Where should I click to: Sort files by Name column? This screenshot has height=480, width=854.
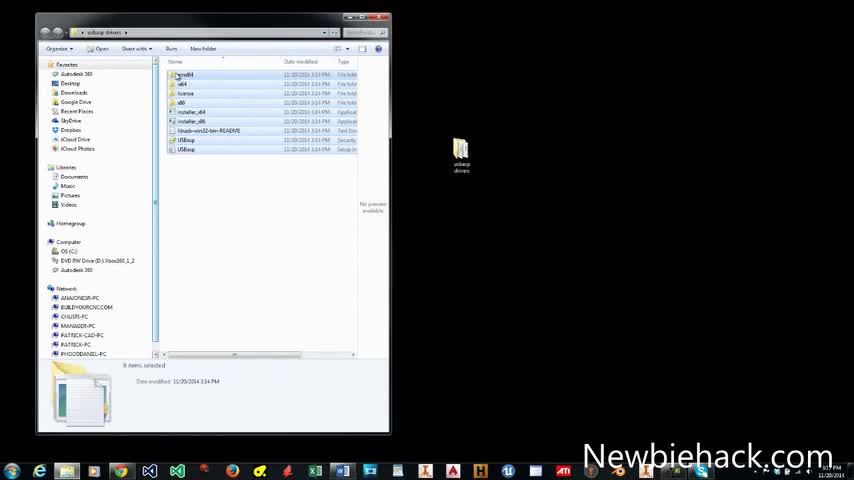point(175,62)
